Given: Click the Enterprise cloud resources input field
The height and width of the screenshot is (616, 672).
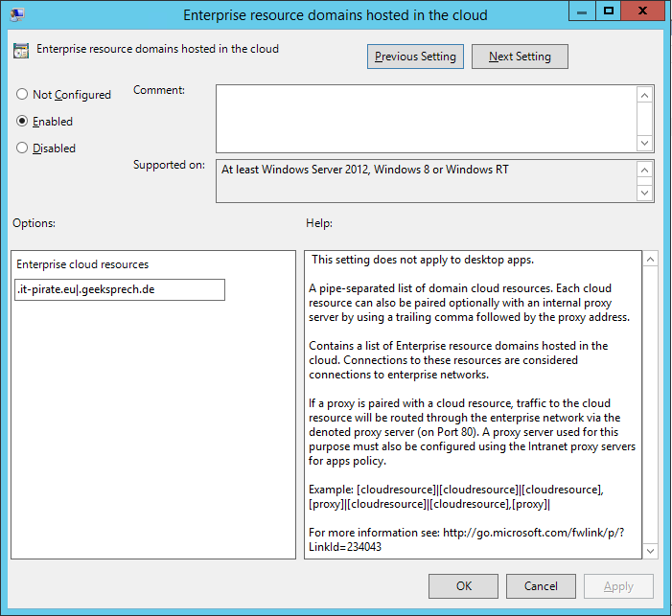Looking at the screenshot, I should (x=120, y=289).
